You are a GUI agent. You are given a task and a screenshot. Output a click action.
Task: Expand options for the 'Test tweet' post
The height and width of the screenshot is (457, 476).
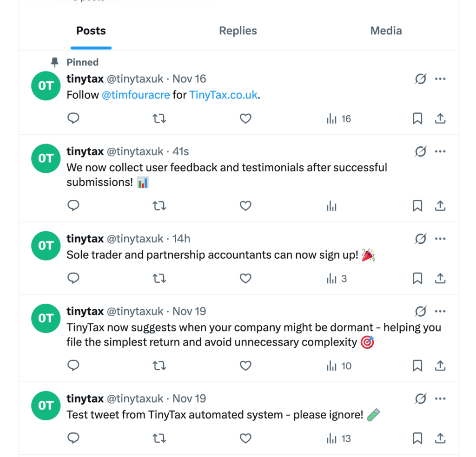(440, 398)
